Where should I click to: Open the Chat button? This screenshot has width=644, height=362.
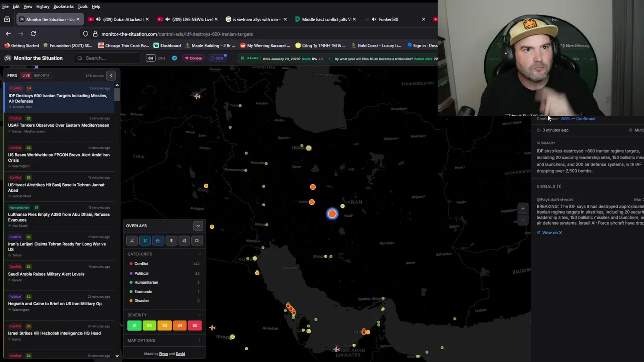217,58
